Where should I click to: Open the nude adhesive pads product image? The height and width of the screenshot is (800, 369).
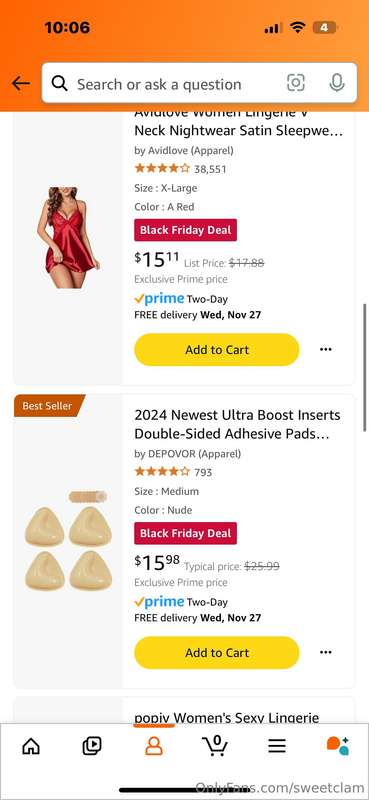pyautogui.click(x=68, y=541)
